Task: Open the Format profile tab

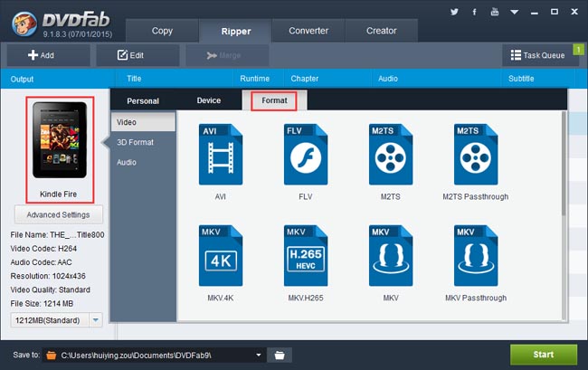Action: tap(274, 100)
